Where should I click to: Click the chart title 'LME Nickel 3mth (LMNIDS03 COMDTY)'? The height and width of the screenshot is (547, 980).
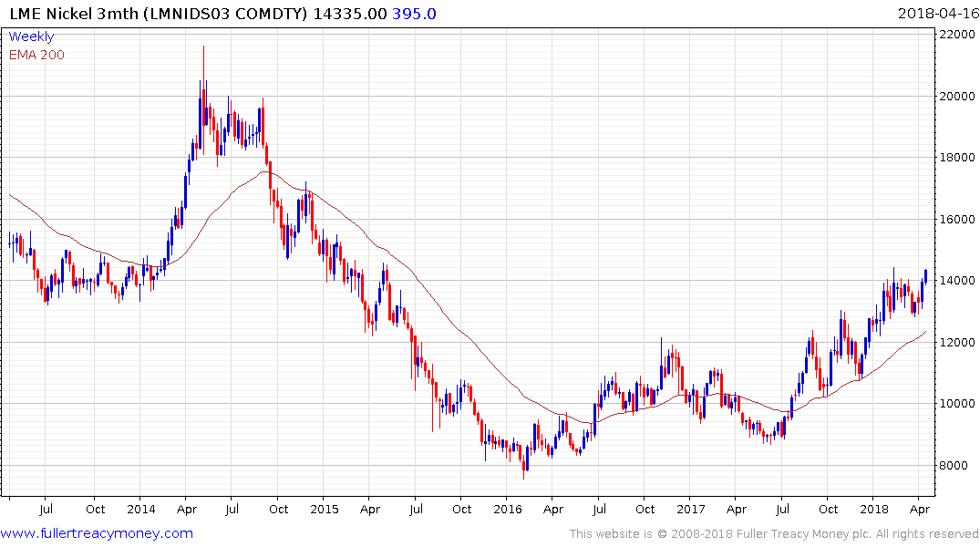tap(158, 14)
